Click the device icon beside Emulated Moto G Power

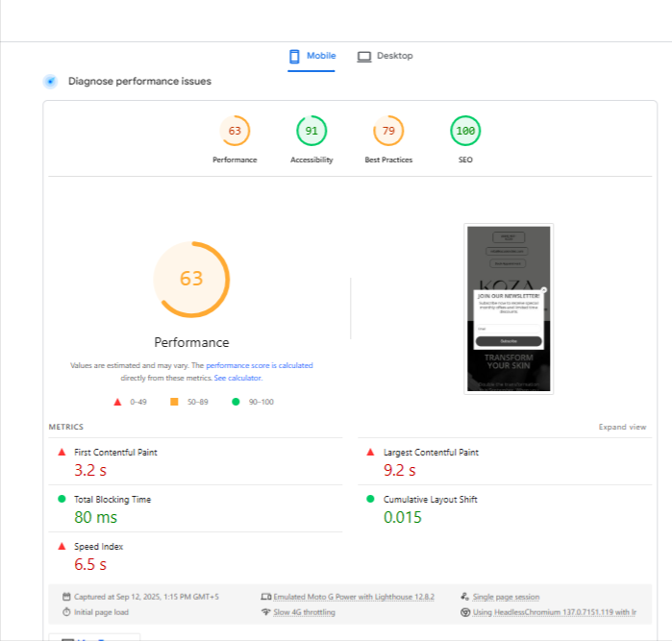266,597
